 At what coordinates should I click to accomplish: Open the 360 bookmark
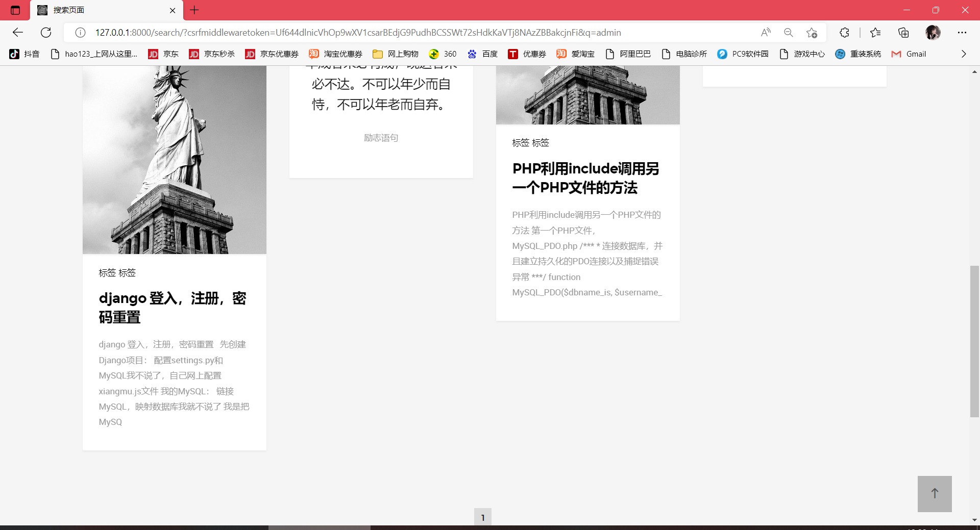pos(443,54)
